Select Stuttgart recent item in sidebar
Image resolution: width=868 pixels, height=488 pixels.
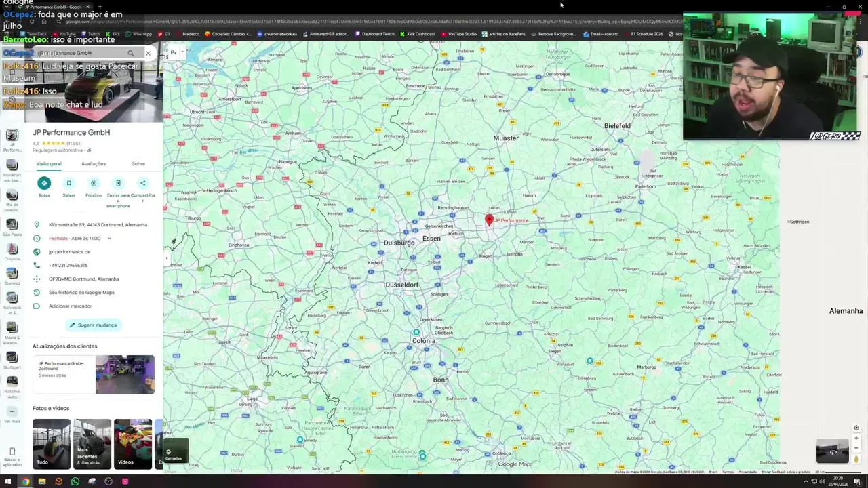pyautogui.click(x=12, y=361)
